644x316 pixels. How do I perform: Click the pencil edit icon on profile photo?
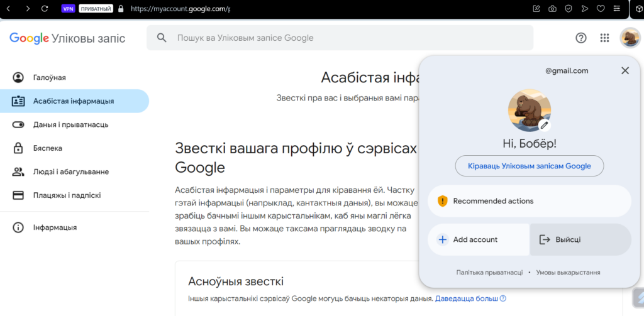pyautogui.click(x=544, y=125)
